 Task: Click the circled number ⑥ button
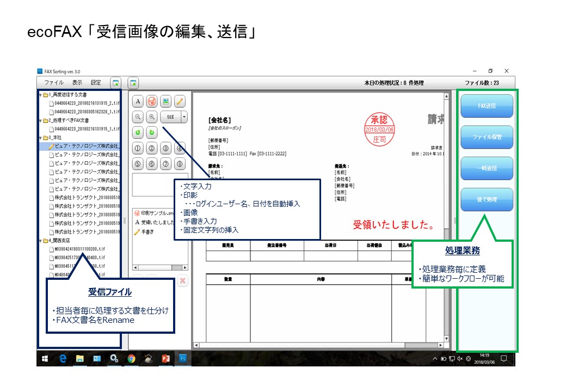[x=152, y=164]
